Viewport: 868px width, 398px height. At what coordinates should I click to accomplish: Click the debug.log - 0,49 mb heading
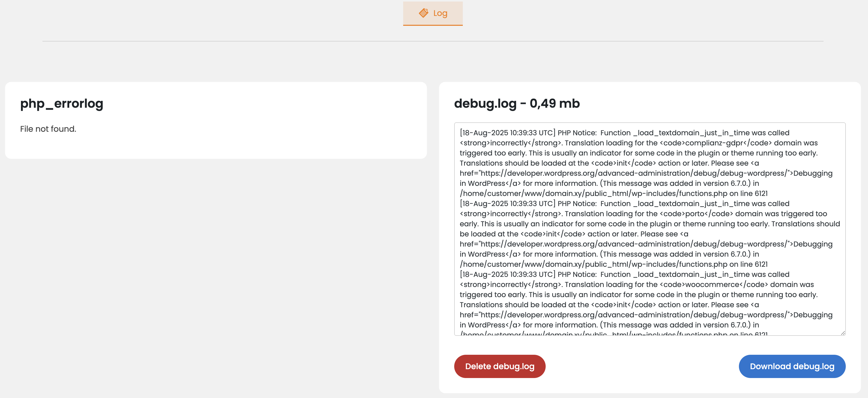(x=517, y=103)
